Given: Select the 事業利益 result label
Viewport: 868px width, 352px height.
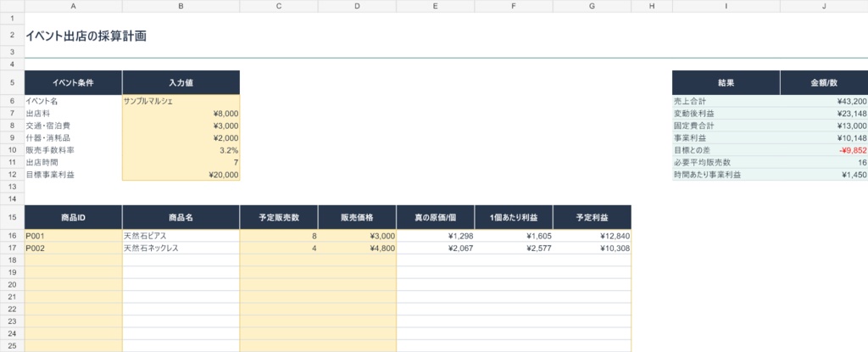Looking at the screenshot, I should coord(726,137).
